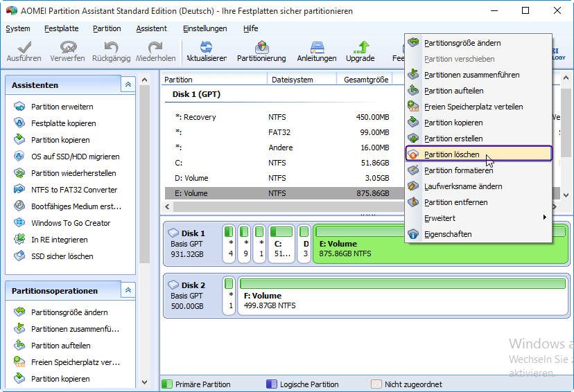The image size is (574, 392).
Task: Click the Festplatte kopieren wizard icon
Action: pos(19,123)
